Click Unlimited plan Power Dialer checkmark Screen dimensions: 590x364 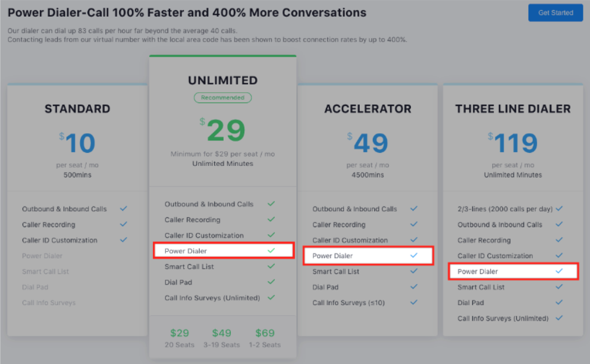click(x=271, y=250)
